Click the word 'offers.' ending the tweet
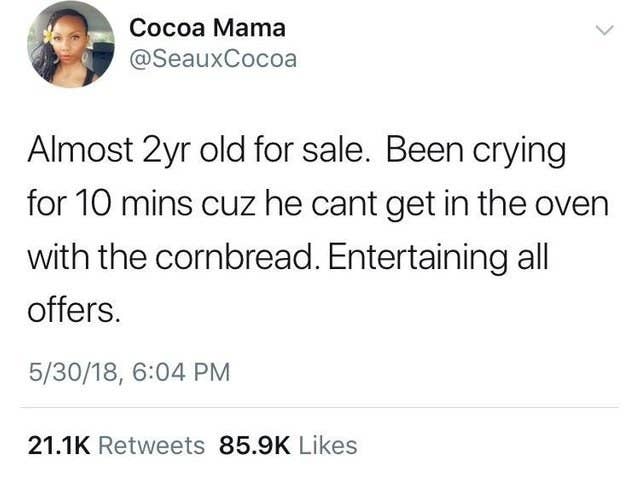The width and height of the screenshot is (640, 480). 74,310
